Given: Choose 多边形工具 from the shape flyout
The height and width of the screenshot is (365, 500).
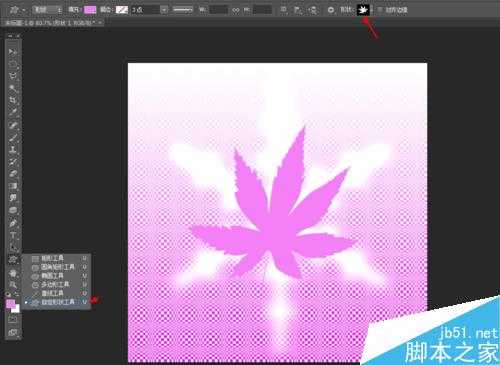Looking at the screenshot, I should coord(55,284).
